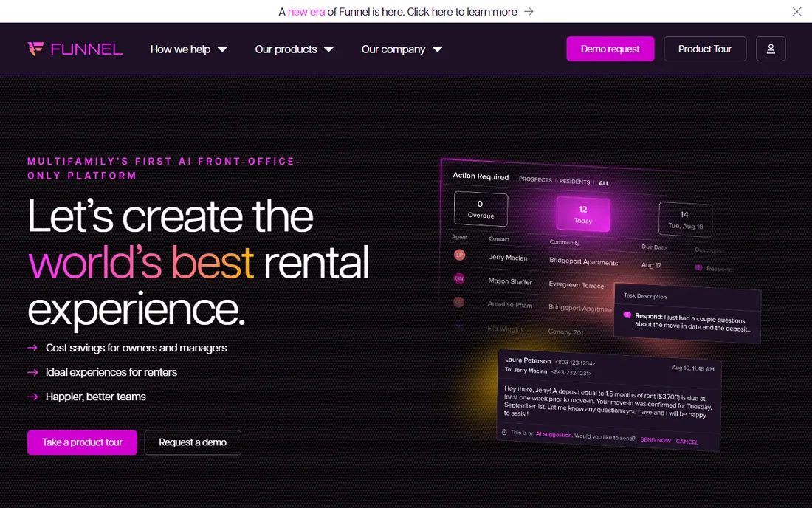Click the chat bubble icon in Task Description
This screenshot has height=508, width=812.
[627, 315]
